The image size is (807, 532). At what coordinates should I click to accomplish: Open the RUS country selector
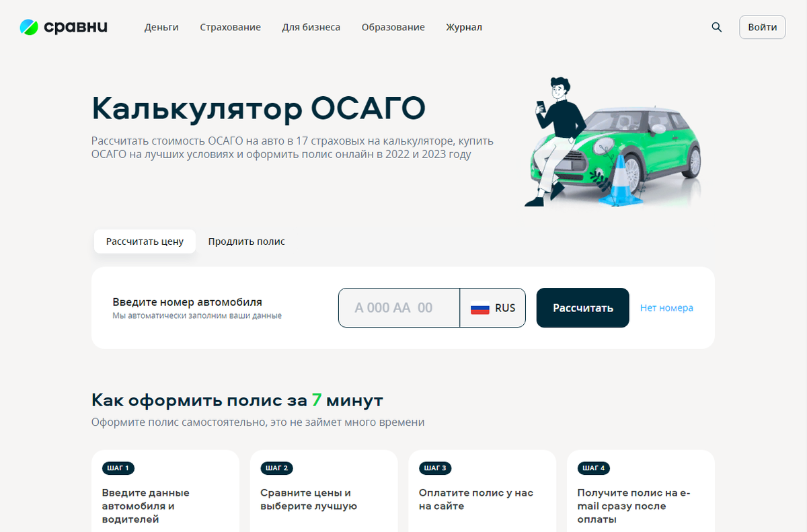[x=493, y=308]
